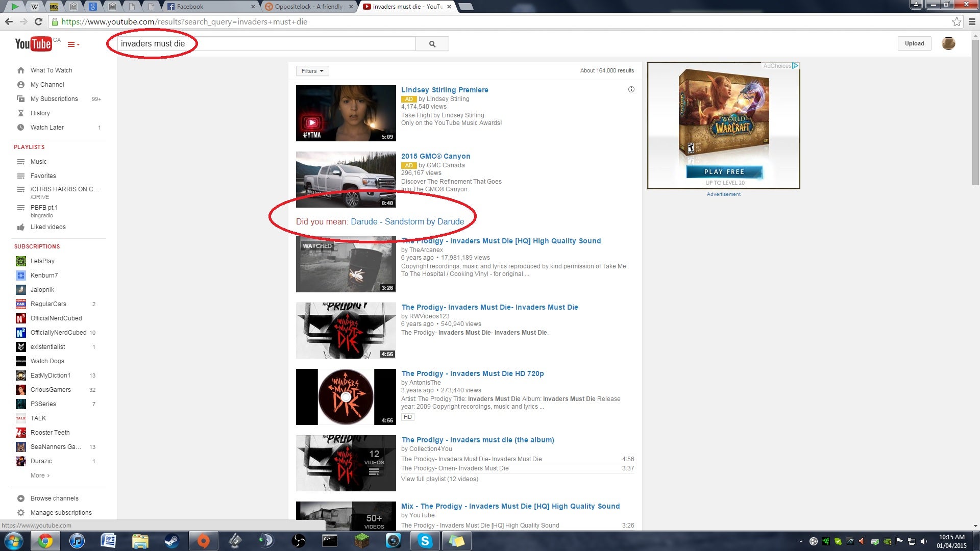980x551 pixels.
Task: Open Mix - The Prodigy title
Action: (x=510, y=506)
